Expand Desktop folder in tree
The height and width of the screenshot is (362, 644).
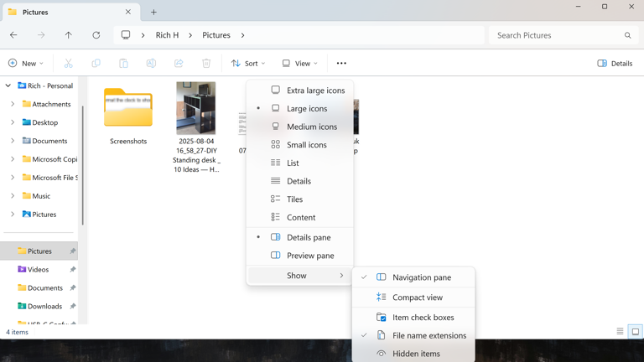13,122
